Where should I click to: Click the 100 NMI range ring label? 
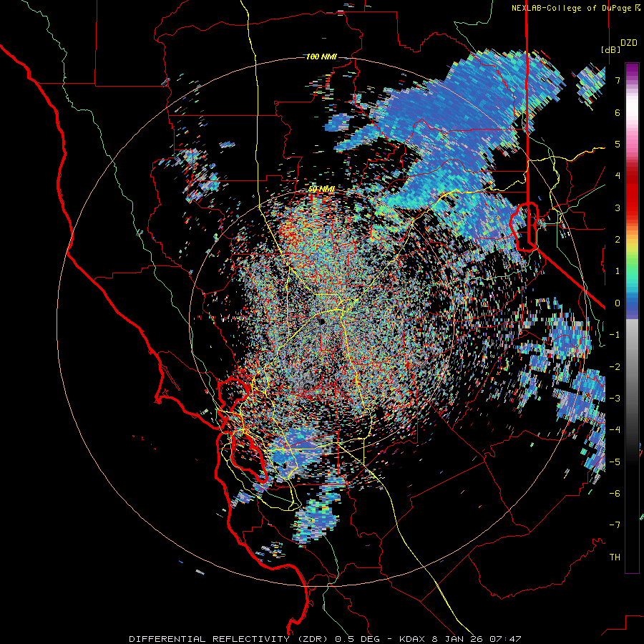pyautogui.click(x=321, y=57)
